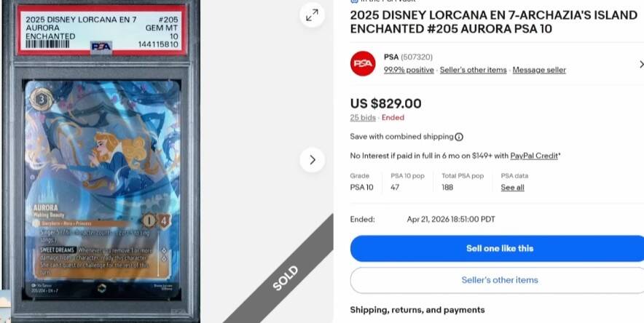644x323 pixels.
Task: Click the red PSA seller logo
Action: (x=363, y=63)
